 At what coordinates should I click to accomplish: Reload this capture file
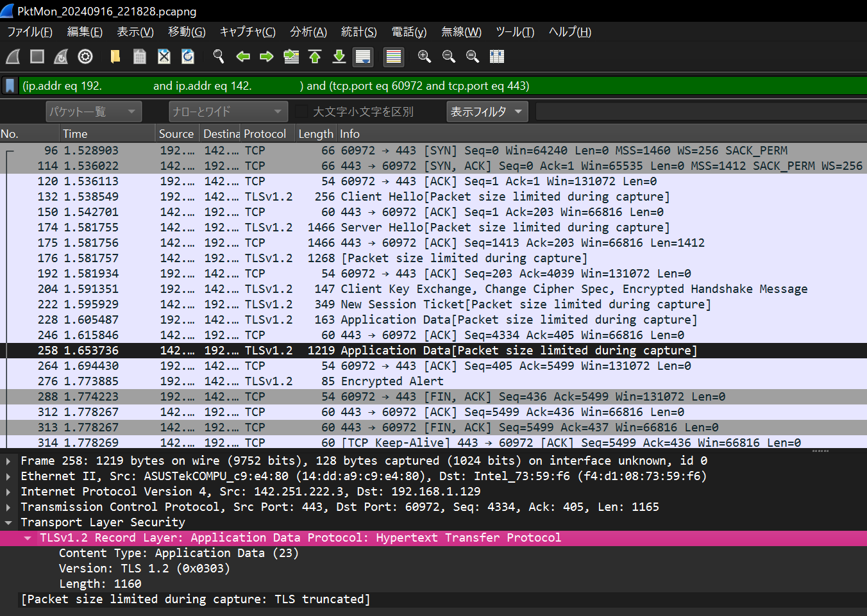tap(188, 57)
